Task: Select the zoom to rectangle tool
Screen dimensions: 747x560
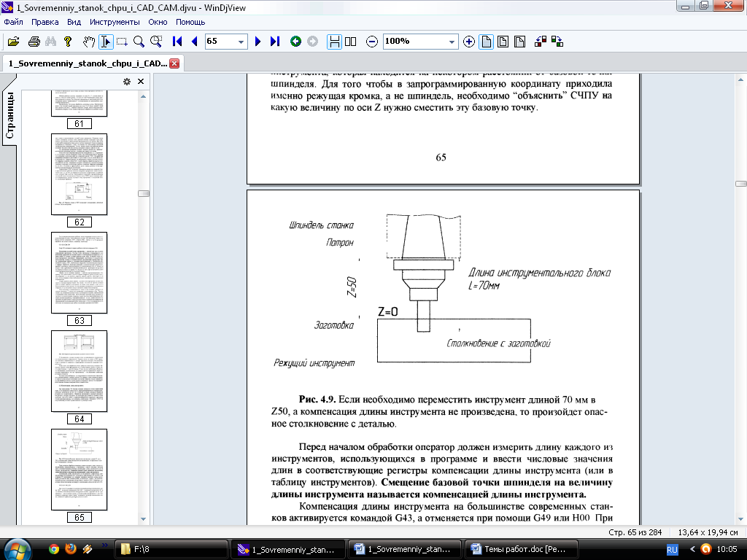Action: point(156,42)
